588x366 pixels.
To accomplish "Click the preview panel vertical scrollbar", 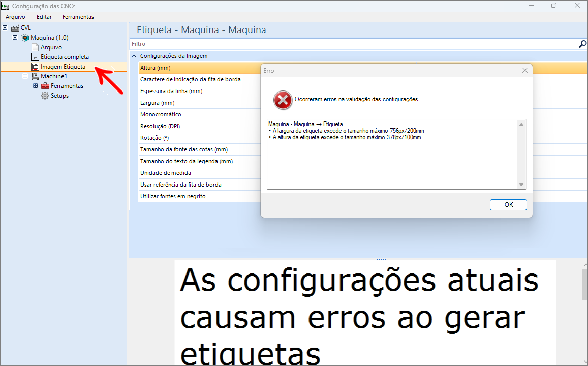I will [x=584, y=285].
